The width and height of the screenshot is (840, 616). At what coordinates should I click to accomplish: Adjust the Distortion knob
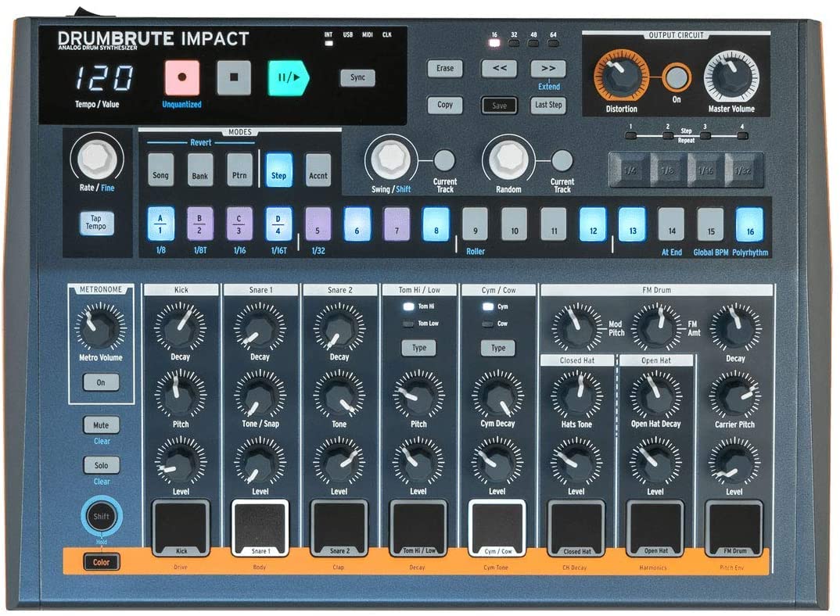pyautogui.click(x=621, y=77)
